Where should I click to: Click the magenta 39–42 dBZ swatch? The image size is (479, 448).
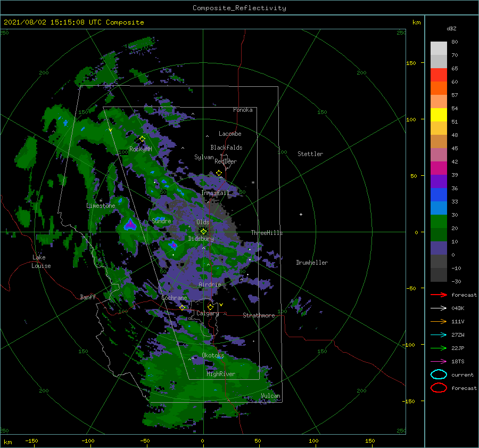click(x=439, y=168)
